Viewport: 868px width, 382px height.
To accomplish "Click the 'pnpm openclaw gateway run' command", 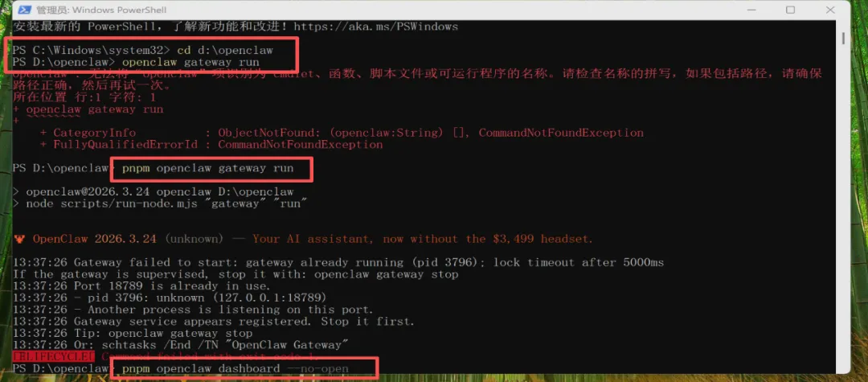I will point(207,168).
